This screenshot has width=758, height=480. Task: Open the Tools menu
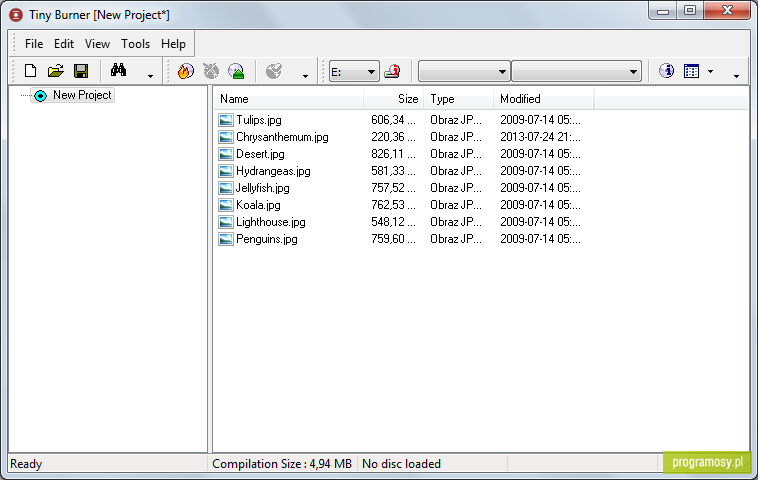135,44
